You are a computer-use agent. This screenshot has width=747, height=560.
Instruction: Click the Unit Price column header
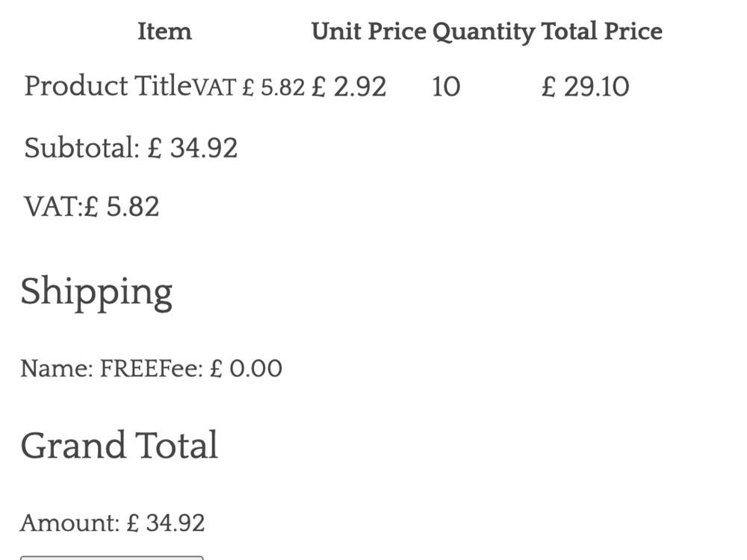pyautogui.click(x=368, y=31)
